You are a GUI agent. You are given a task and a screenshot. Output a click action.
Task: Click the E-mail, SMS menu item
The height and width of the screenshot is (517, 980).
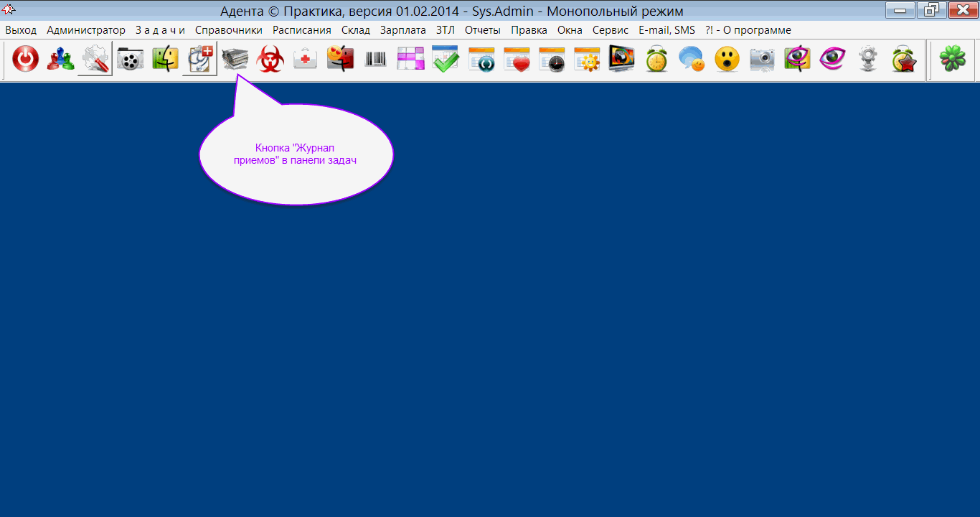(666, 30)
